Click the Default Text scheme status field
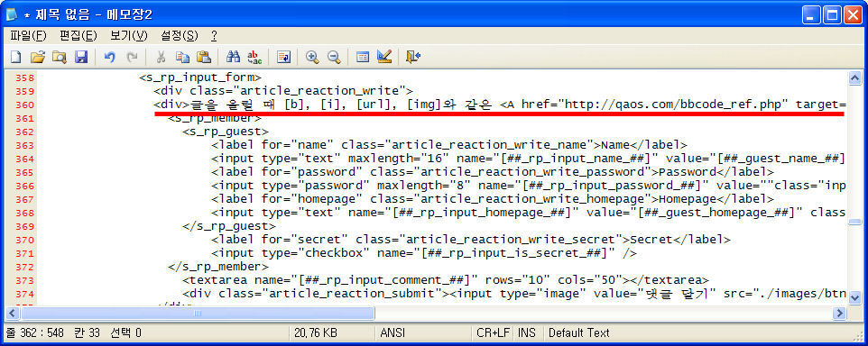This screenshot has width=868, height=346. pyautogui.click(x=579, y=332)
